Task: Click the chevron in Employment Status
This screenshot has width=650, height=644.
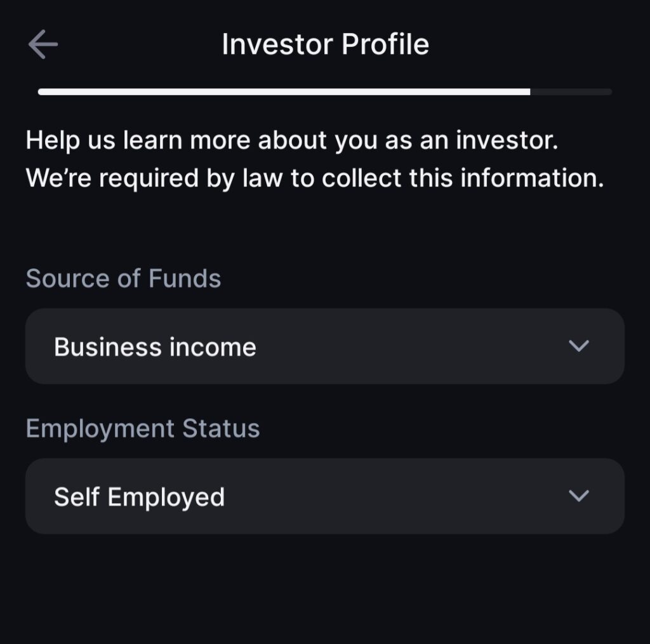Action: coord(578,496)
